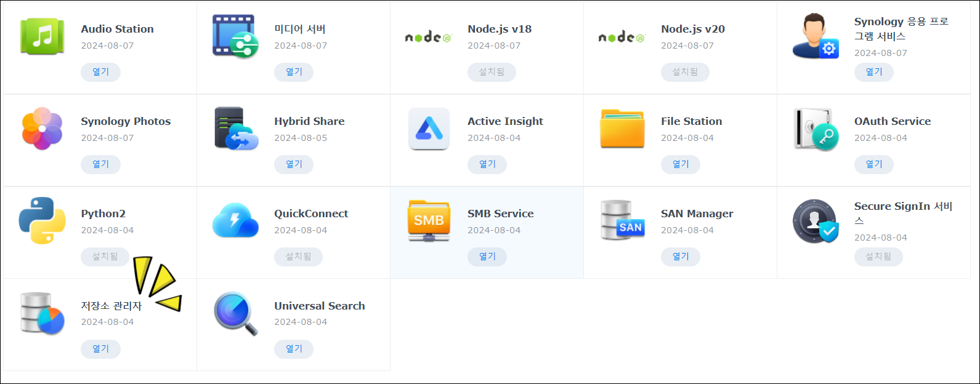Click the Active Insight icon
The image size is (980, 384).
429,129
